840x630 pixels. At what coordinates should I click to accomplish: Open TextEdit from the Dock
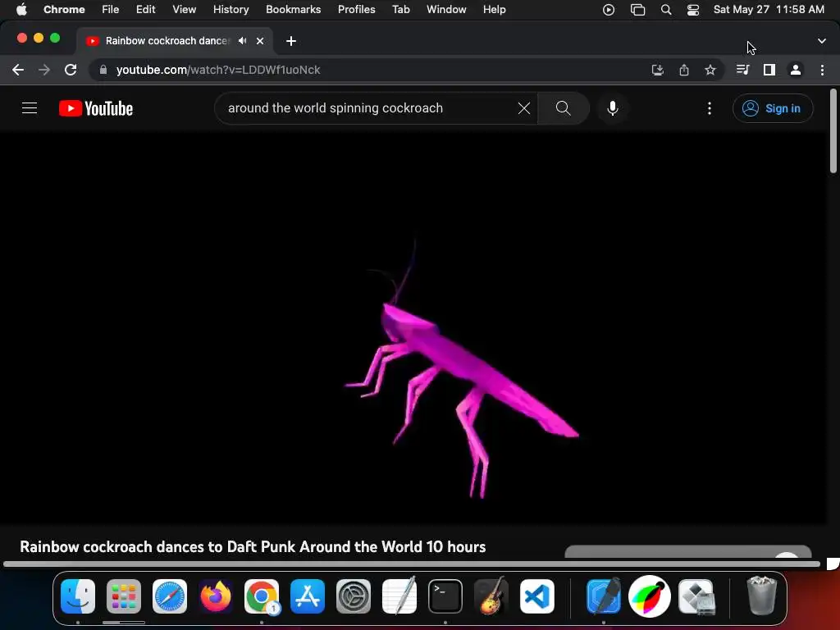tap(399, 596)
